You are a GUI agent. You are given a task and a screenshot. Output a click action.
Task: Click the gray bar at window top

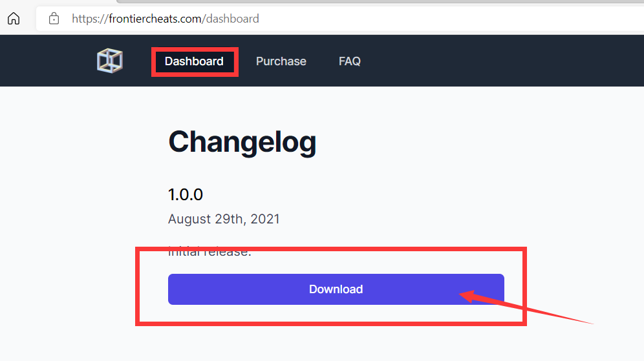point(380,2)
